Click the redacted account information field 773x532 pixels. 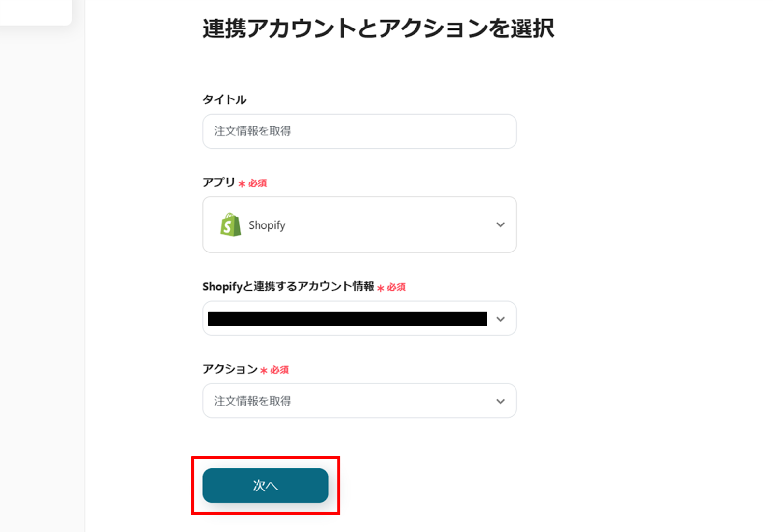347,319
